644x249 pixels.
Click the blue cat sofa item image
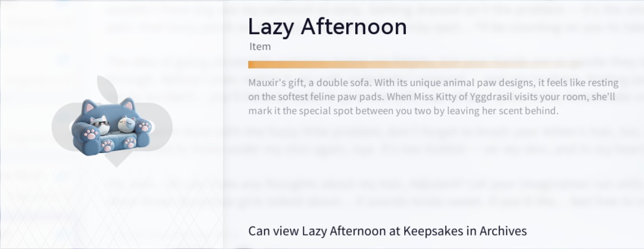[112, 127]
